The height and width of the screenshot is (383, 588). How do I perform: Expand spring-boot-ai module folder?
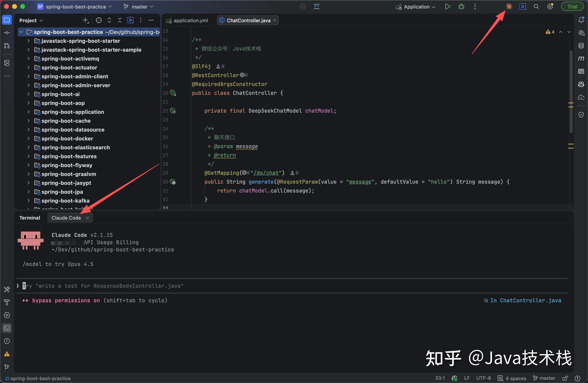pyautogui.click(x=28, y=94)
